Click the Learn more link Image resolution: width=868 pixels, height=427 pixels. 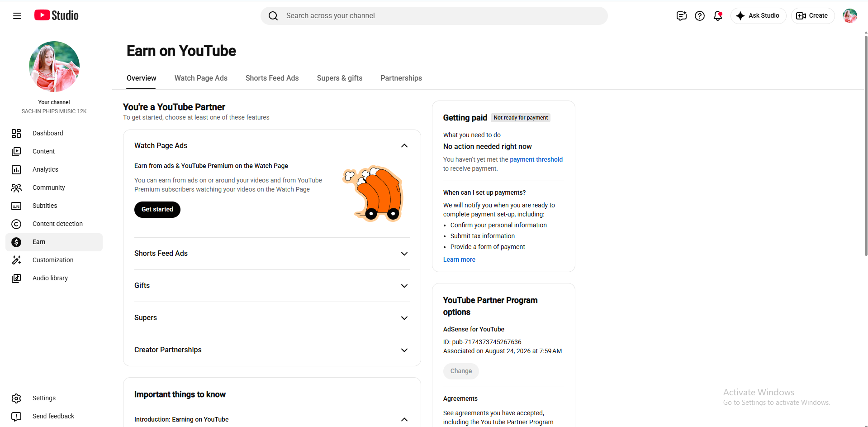[459, 259]
